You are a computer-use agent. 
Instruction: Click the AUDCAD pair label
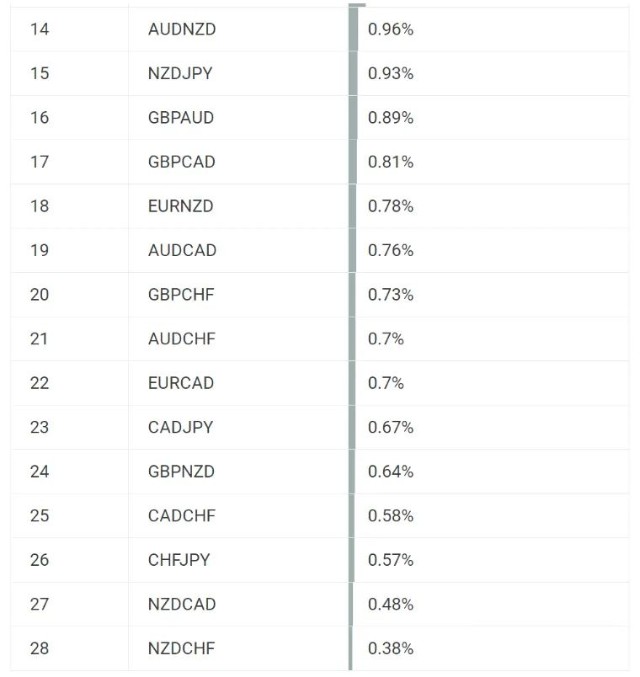[181, 250]
